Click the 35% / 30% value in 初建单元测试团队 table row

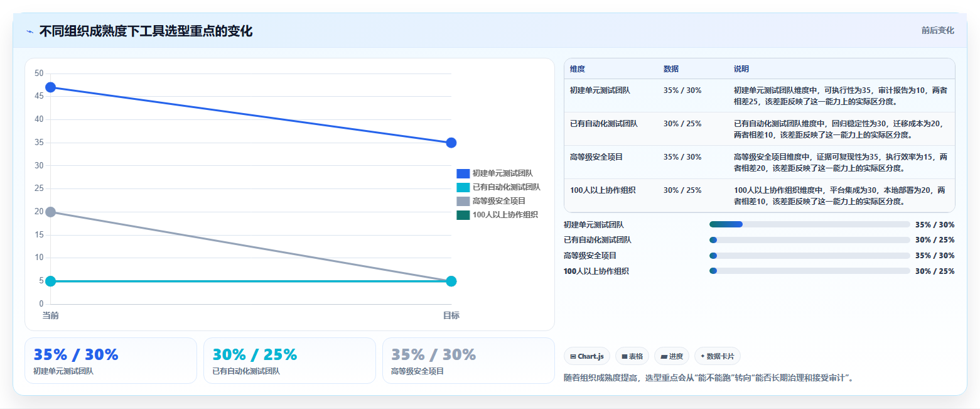pyautogui.click(x=682, y=90)
